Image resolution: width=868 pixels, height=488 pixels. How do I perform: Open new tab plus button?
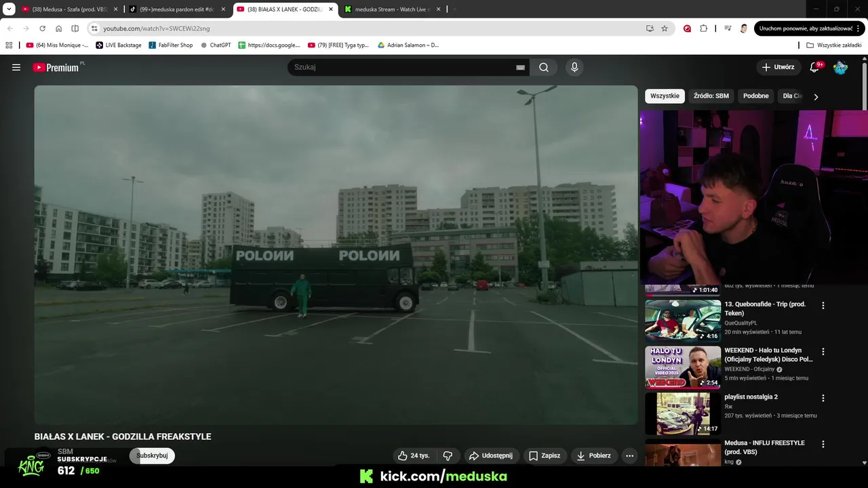pyautogui.click(x=454, y=9)
